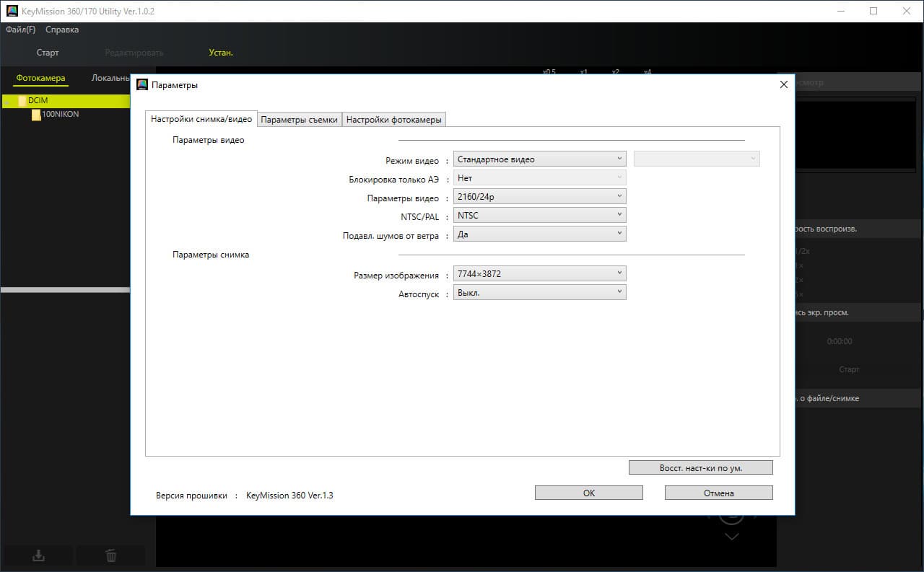Click the Параметры dialog title icon
This screenshot has width=924, height=572.
coord(142,84)
